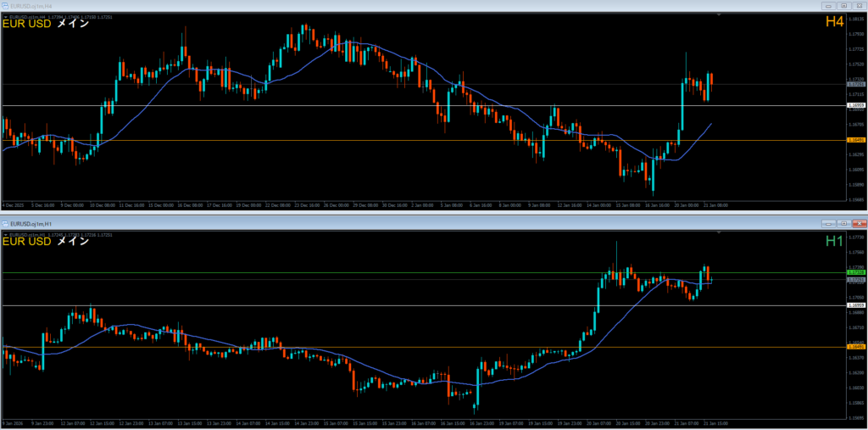The image size is (868, 430).
Task: Click the gray current price tag on H4 scale
Action: tap(855, 85)
